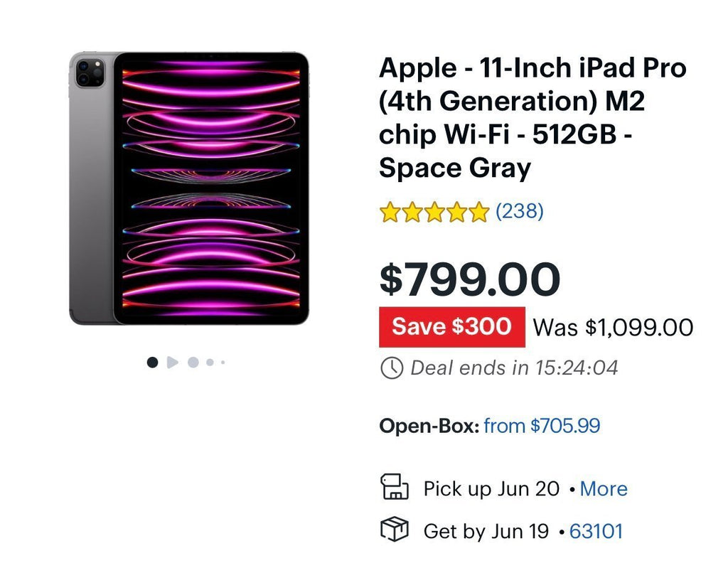
Task: Open the 238 customer reviews
Action: [520, 210]
